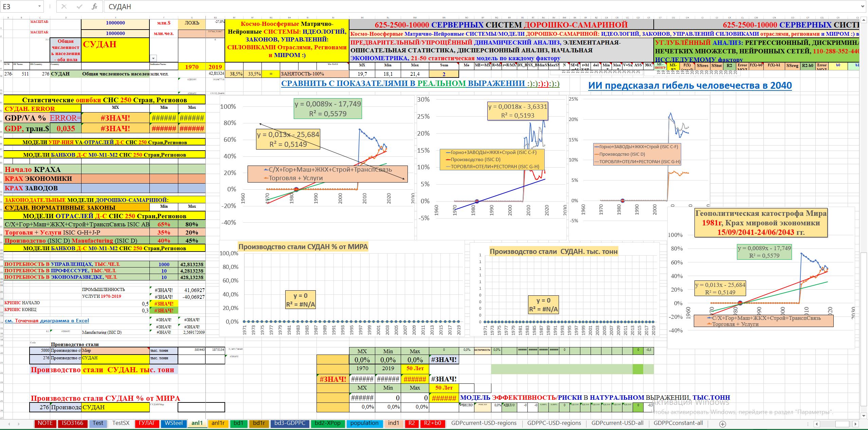Click vertical scrollbar down arrow
Screen dimensions: 868x430
point(864,415)
